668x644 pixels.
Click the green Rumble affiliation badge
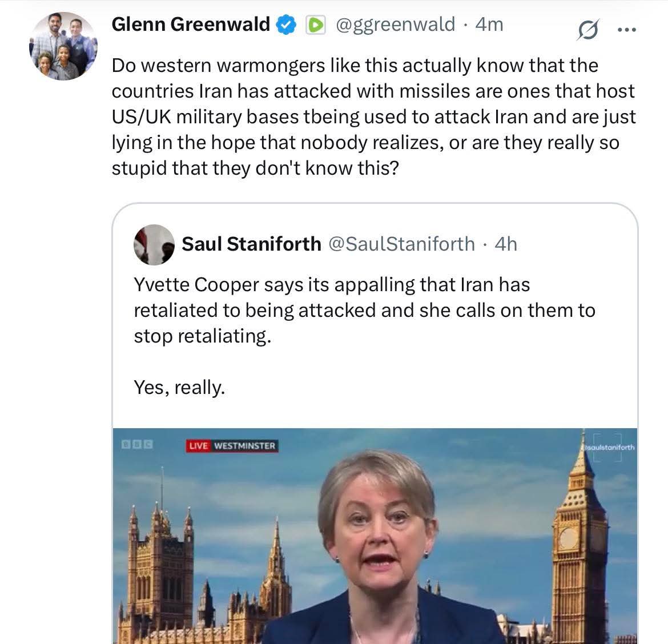pyautogui.click(x=316, y=25)
